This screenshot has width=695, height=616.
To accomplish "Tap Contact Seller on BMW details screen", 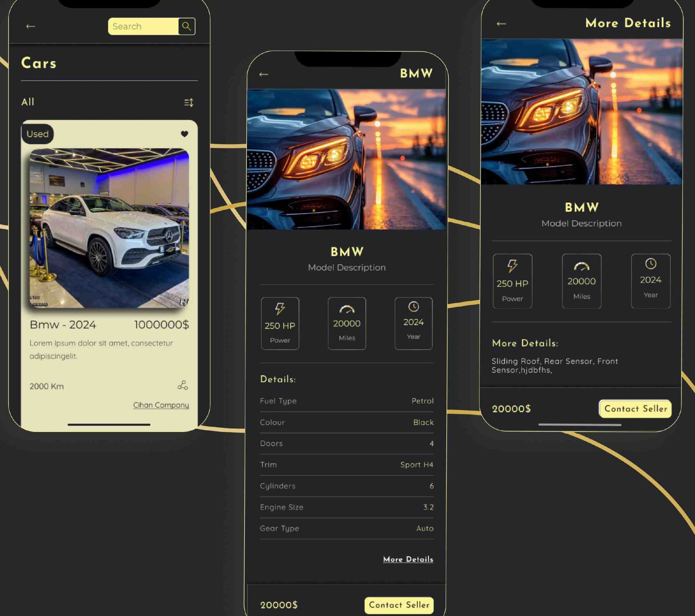I will pyautogui.click(x=399, y=605).
